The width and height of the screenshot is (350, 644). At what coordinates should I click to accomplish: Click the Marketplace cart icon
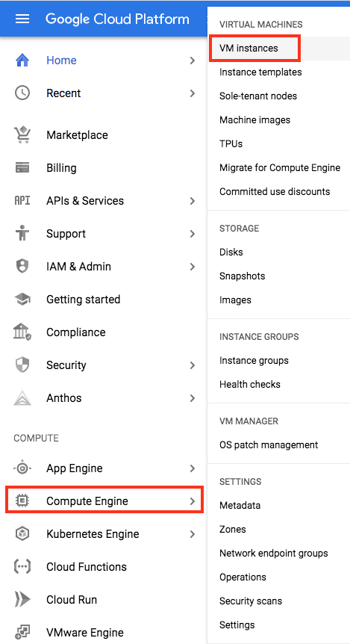[x=22, y=134]
